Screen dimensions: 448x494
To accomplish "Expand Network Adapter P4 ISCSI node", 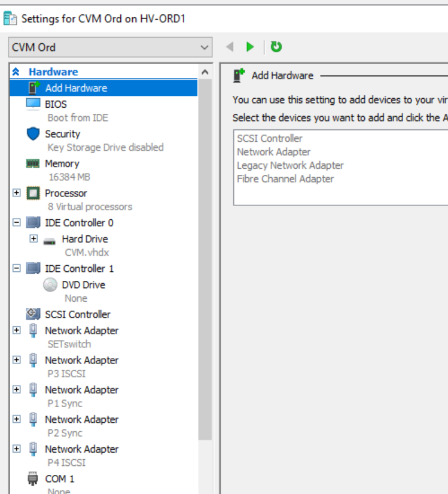I will pos(17,448).
